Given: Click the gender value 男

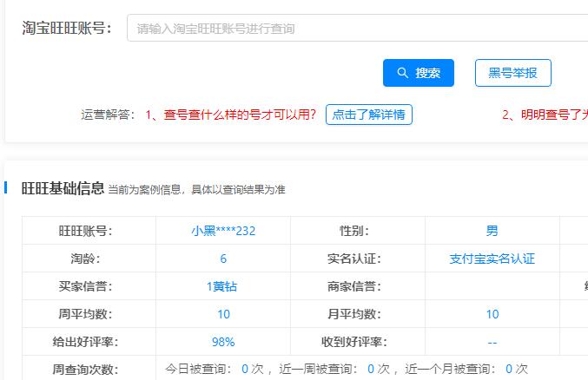Looking at the screenshot, I should point(492,231).
